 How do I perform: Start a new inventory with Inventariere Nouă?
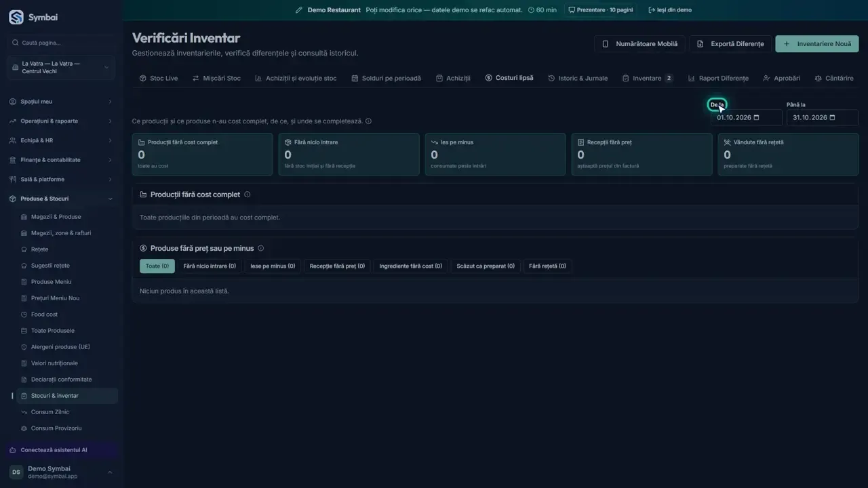817,44
